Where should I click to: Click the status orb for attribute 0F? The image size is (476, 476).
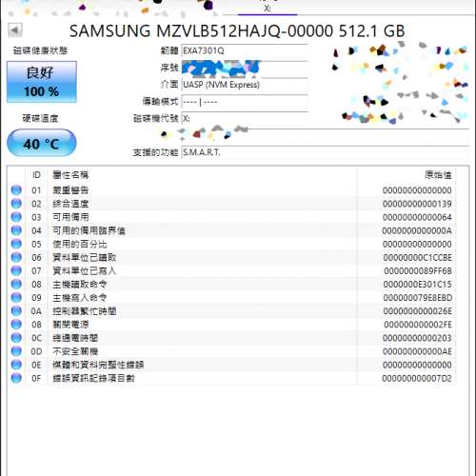(16, 378)
